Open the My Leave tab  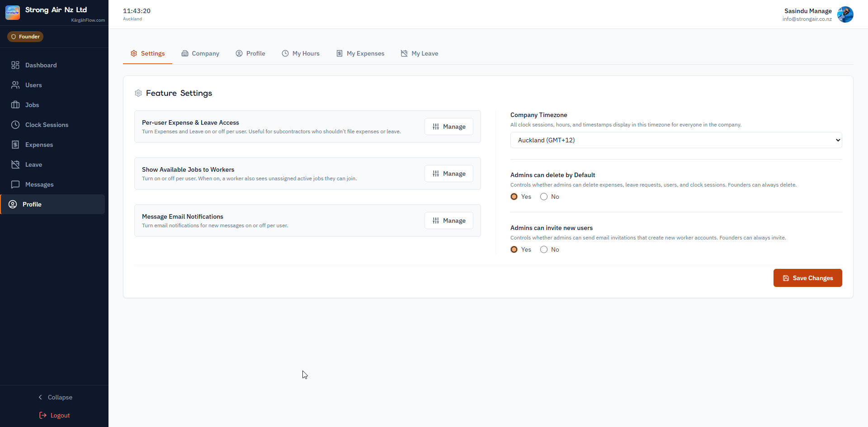[420, 53]
